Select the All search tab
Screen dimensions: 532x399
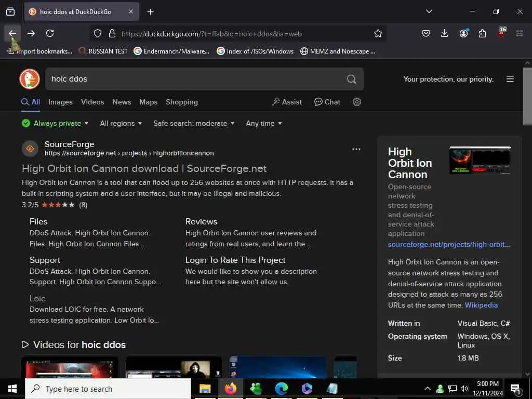pyautogui.click(x=31, y=102)
